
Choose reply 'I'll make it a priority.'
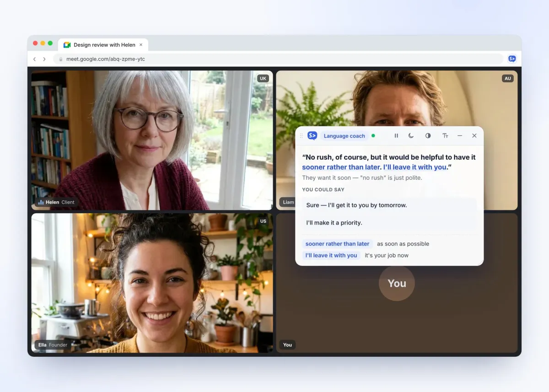pos(389,223)
